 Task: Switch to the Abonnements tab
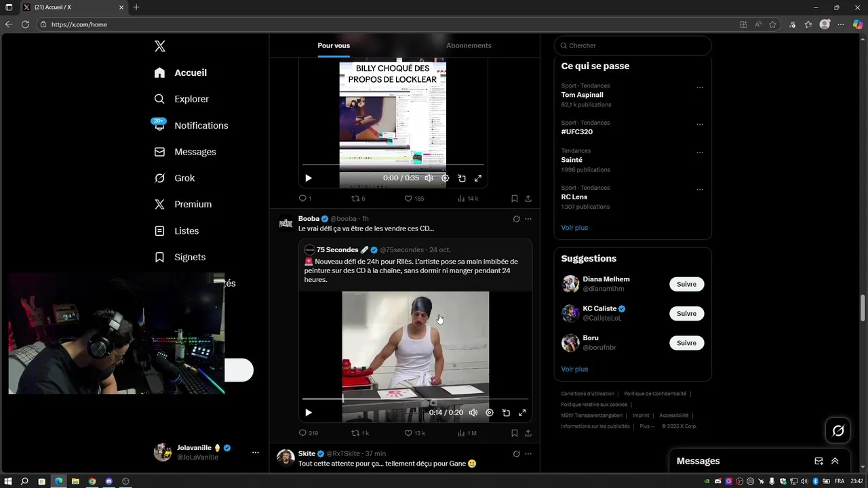coord(469,45)
